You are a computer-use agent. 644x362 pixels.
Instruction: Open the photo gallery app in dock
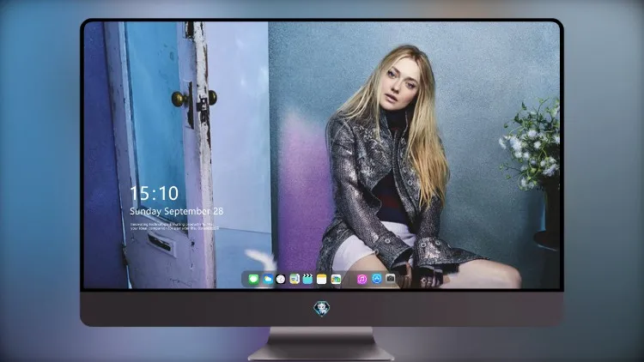tap(336, 280)
